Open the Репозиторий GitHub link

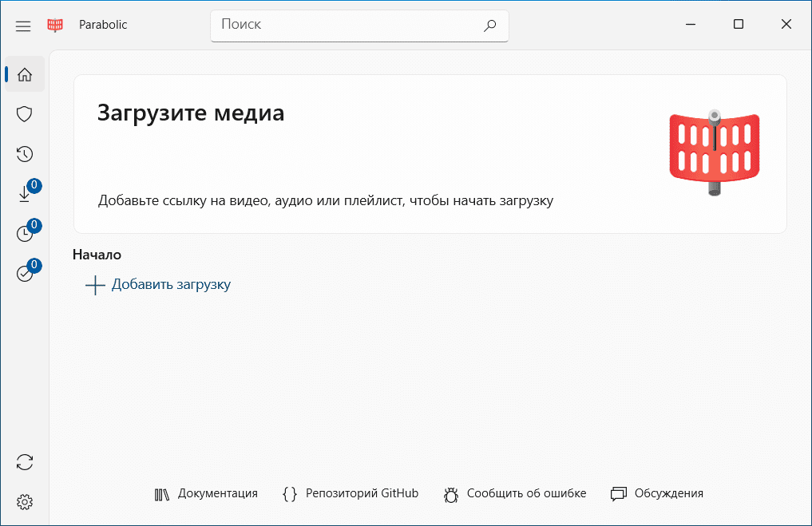click(x=351, y=493)
